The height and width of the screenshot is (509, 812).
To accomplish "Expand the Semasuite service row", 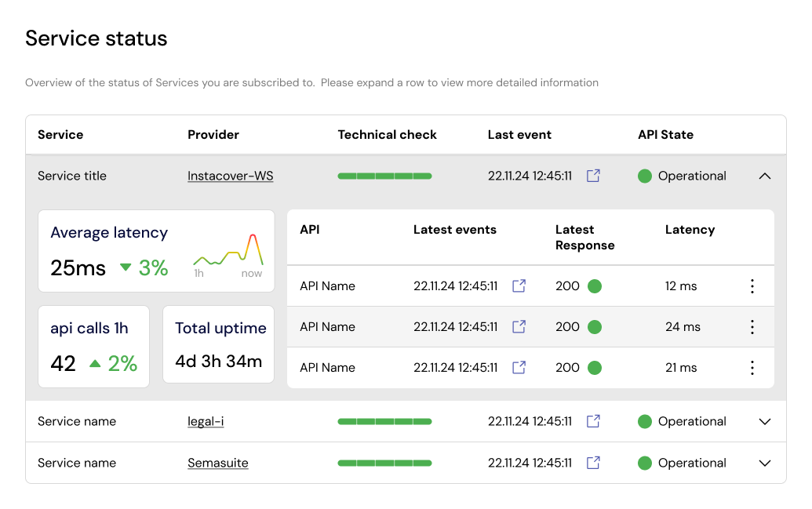I will [765, 464].
